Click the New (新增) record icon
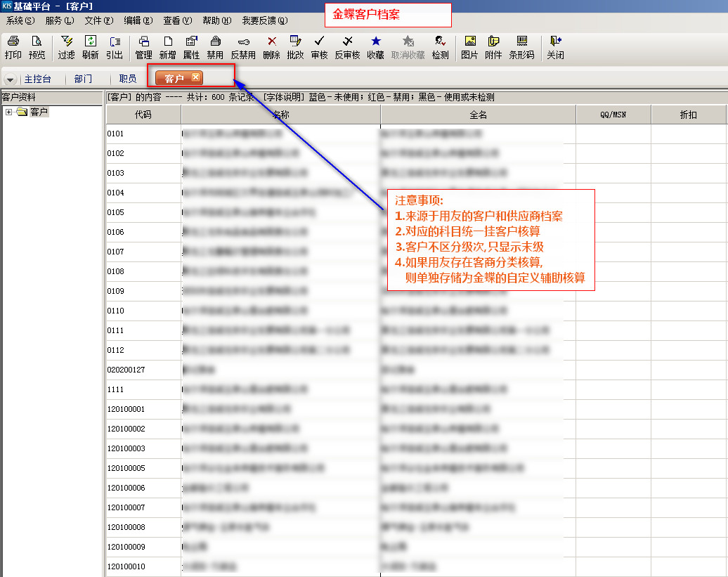Image resolution: width=728 pixels, height=577 pixels. [167, 47]
